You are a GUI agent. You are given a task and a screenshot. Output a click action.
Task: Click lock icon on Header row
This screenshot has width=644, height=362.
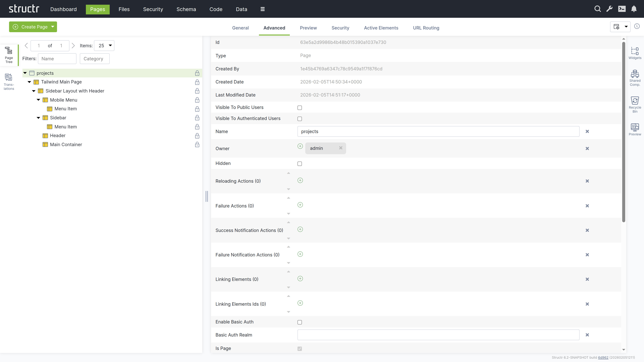tap(197, 136)
